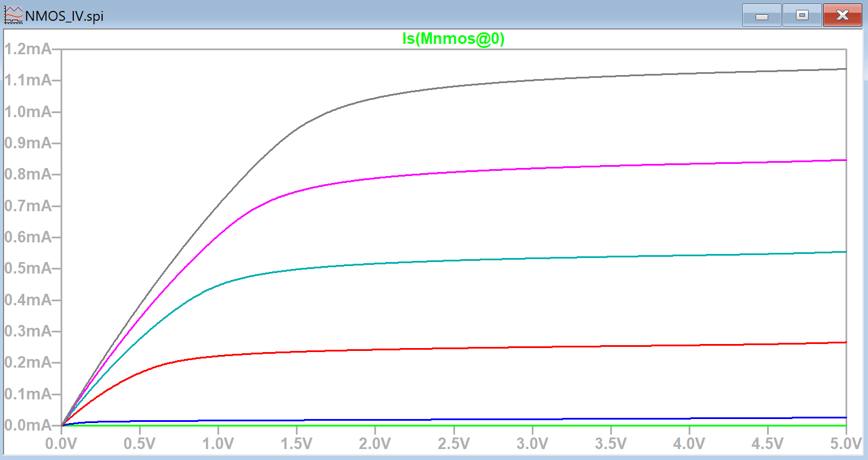Image resolution: width=868 pixels, height=460 pixels.
Task: Click the 1.0V tick label on x-axis
Action: click(218, 444)
